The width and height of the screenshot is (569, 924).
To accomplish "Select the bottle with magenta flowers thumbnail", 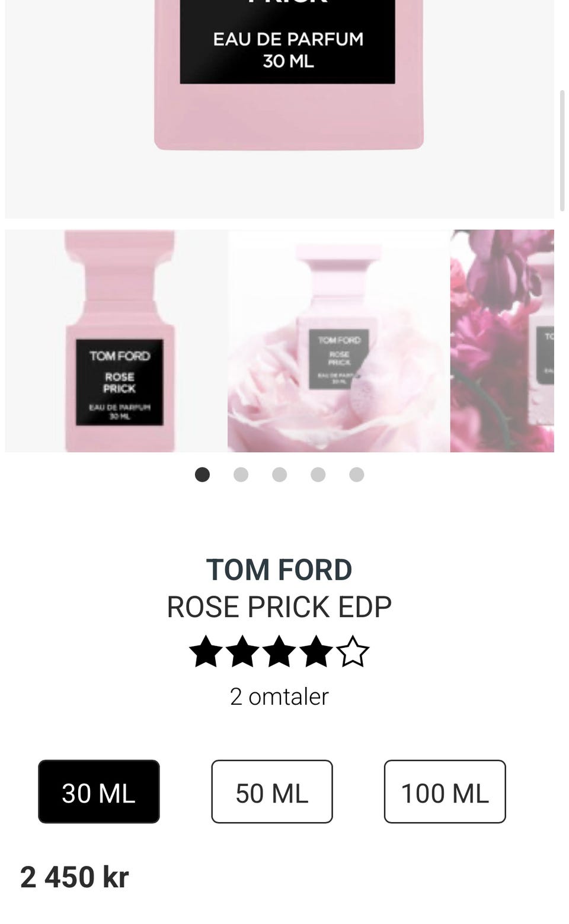I will pyautogui.click(x=502, y=341).
